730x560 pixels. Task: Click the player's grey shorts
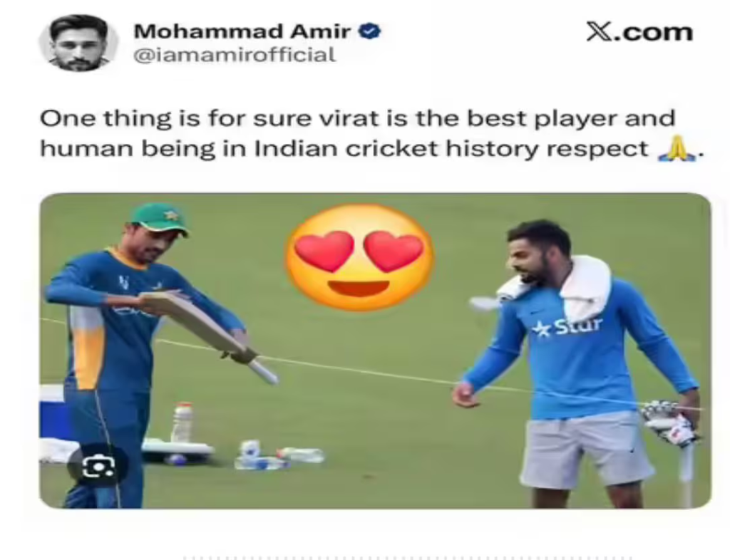point(587,450)
